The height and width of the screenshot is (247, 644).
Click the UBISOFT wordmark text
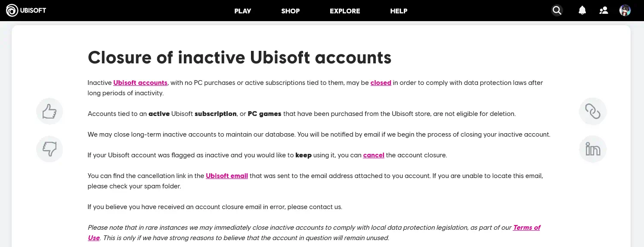[33, 10]
